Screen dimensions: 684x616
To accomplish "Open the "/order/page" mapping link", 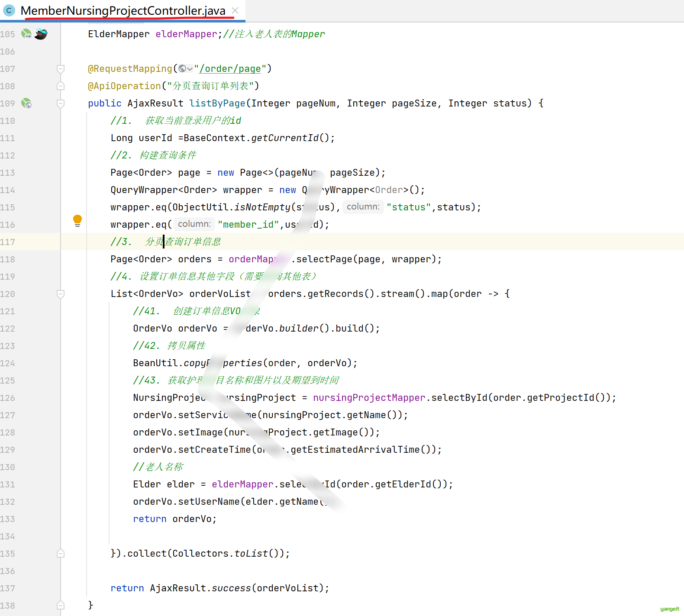I will 230,68.
